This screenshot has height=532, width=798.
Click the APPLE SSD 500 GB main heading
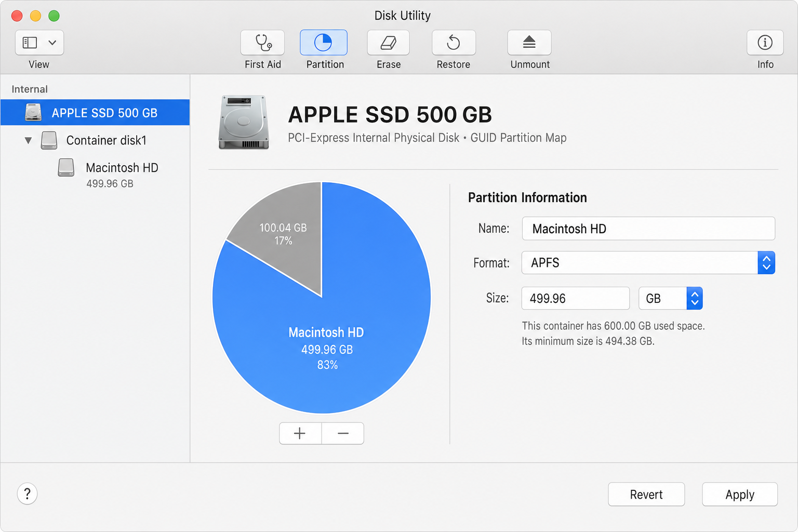click(390, 114)
